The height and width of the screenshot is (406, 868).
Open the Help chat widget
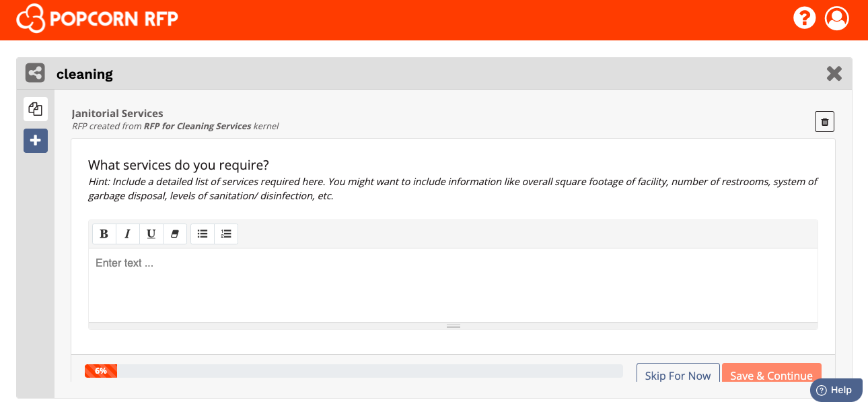click(x=836, y=390)
